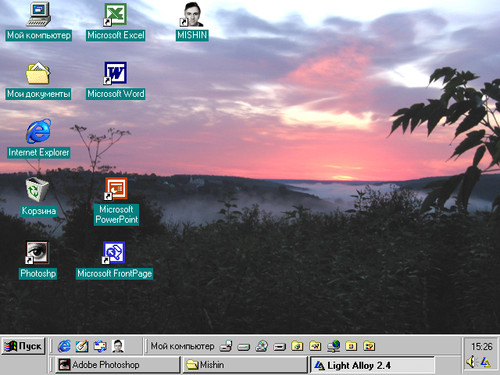Screen dimensions: 500x375
Task: Switch to the Light Alloy 2.4 taskbar button
Action: (372, 365)
